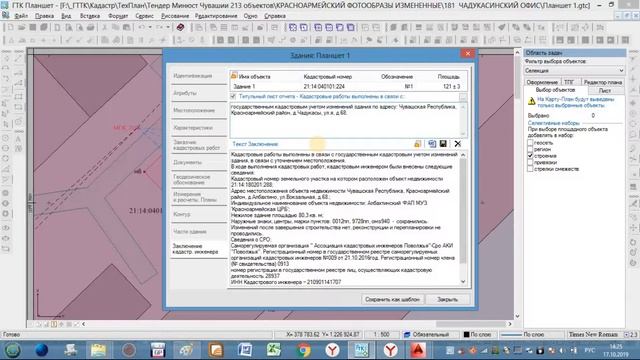
Task: Open File Explorer from the taskbar
Action: pos(98,350)
